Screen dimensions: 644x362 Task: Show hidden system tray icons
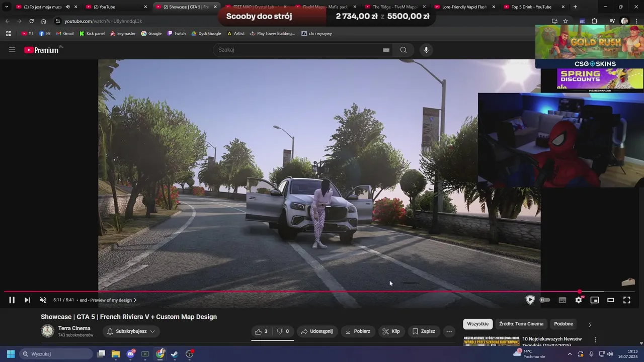[x=570, y=354]
